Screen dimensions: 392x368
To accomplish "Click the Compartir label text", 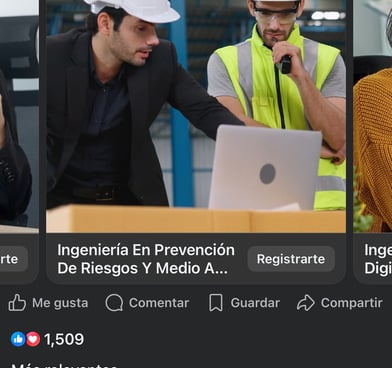I will (x=352, y=303).
